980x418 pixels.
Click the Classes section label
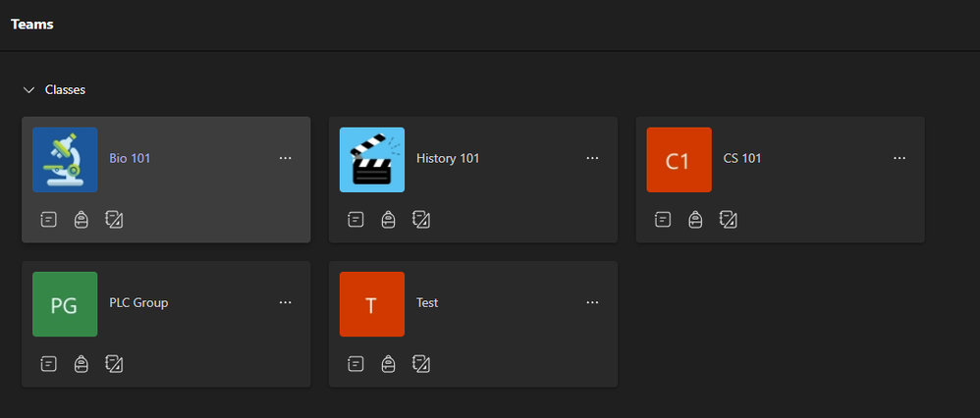65,90
